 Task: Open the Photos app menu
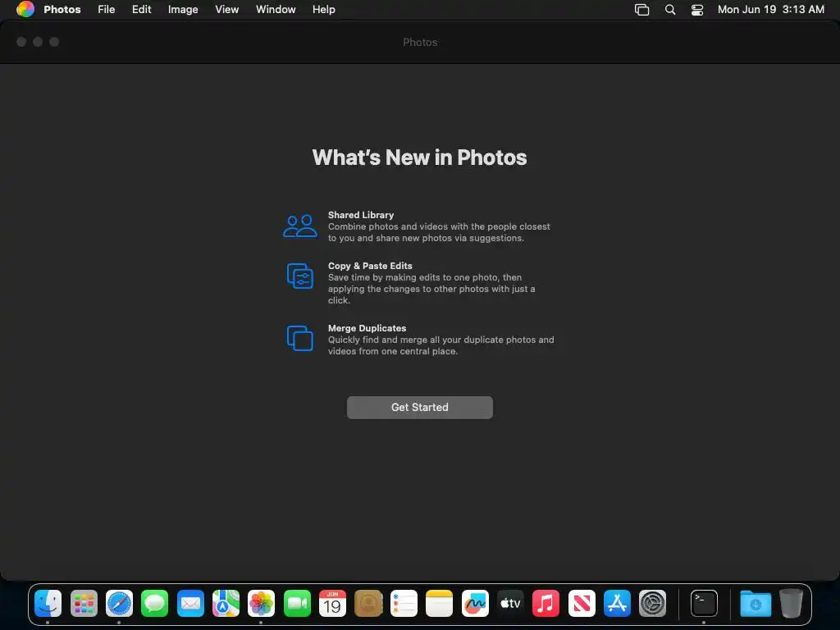(62, 9)
